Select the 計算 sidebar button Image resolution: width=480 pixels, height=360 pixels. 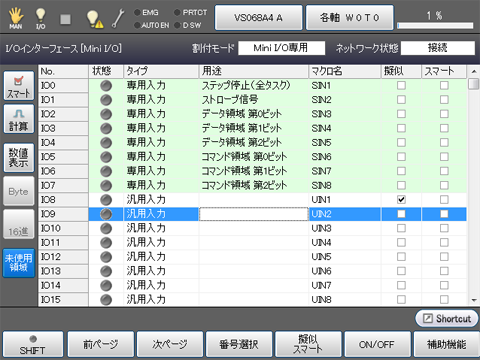(19, 119)
